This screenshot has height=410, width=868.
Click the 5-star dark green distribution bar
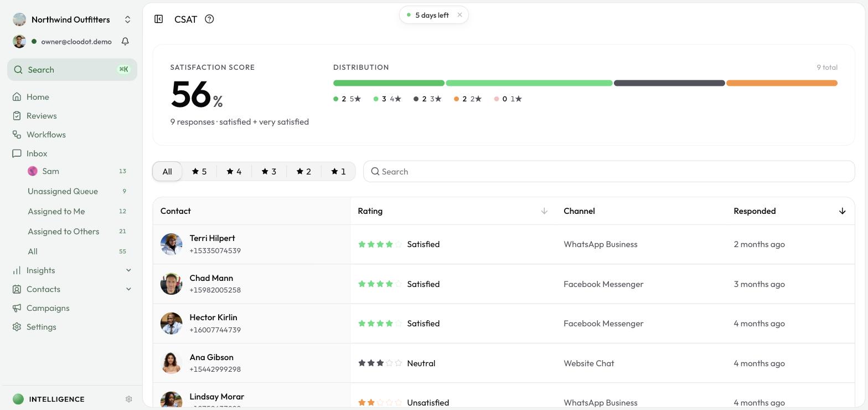coord(389,83)
